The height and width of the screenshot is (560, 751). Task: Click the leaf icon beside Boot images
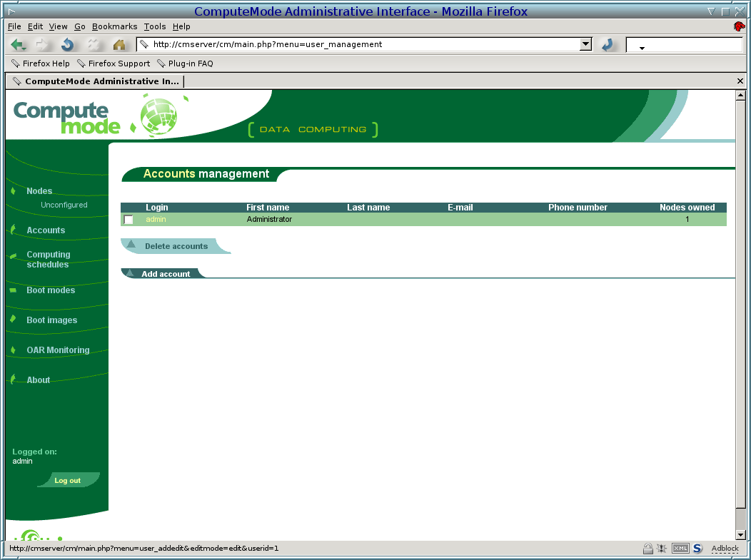14,320
